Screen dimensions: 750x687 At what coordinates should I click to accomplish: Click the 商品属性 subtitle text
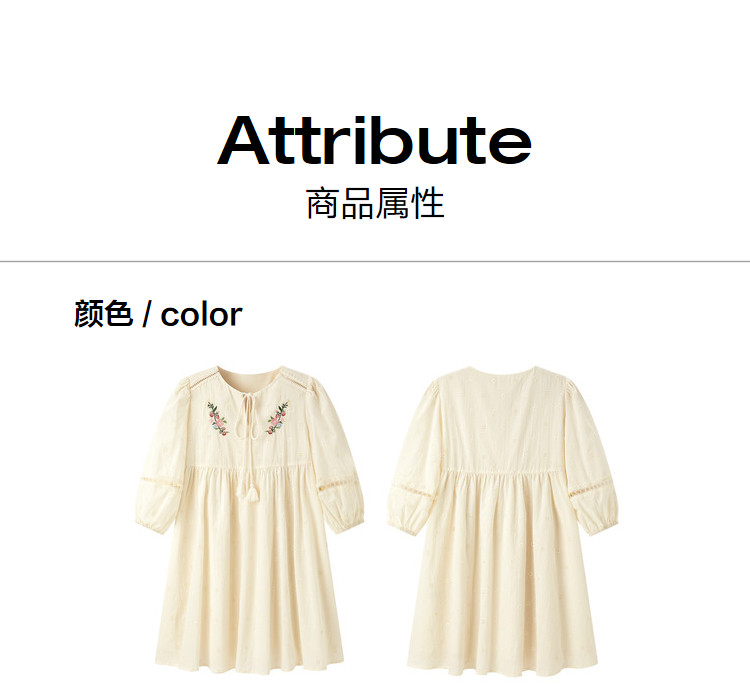pos(375,204)
